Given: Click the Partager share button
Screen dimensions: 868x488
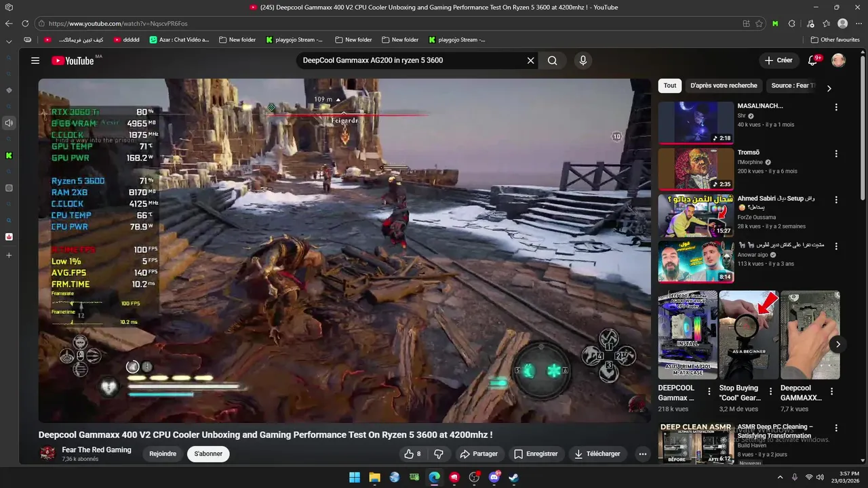Looking at the screenshot, I should 479,454.
